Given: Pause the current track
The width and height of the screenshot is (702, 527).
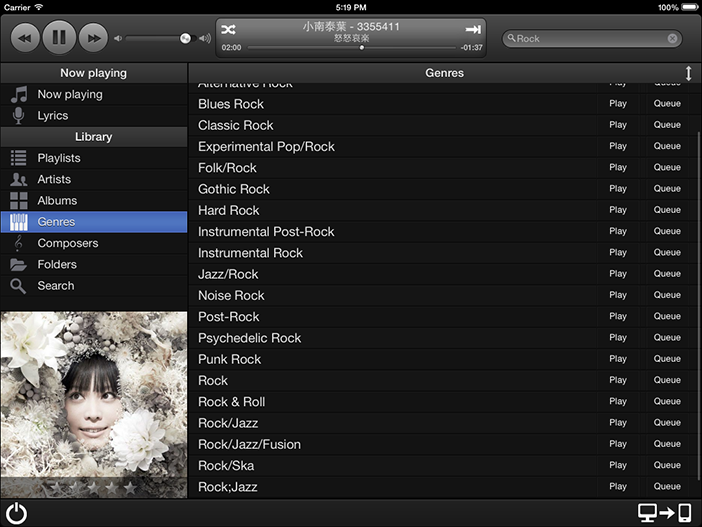Looking at the screenshot, I should pyautogui.click(x=59, y=38).
